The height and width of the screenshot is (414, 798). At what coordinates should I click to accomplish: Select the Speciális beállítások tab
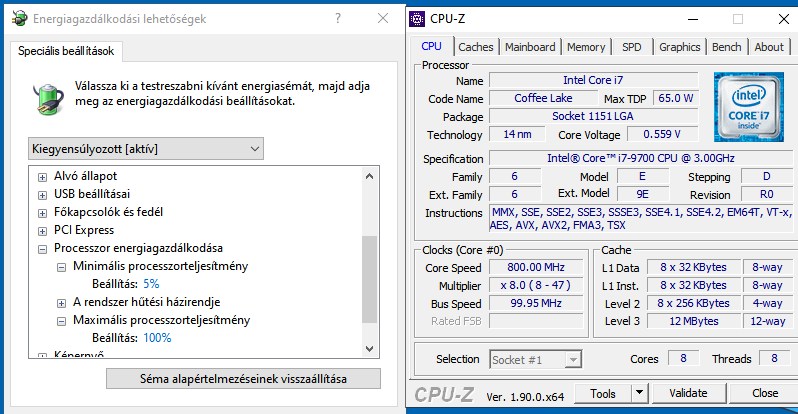(66, 51)
